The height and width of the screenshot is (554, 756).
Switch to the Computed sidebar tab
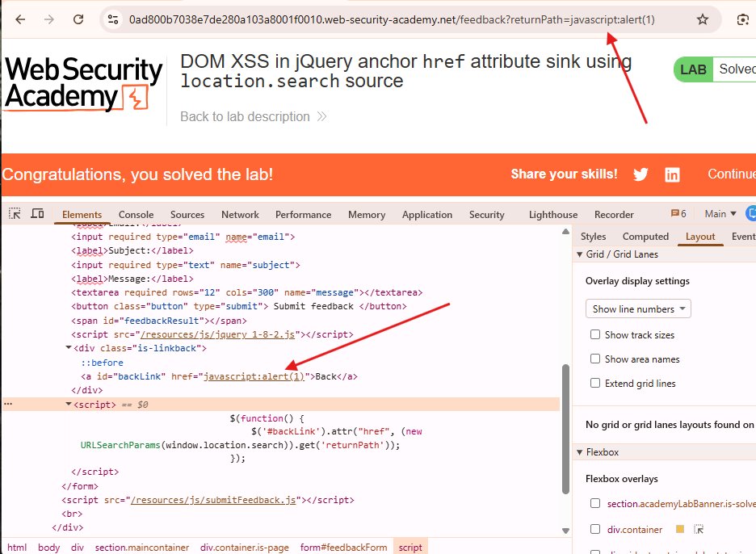[645, 237]
